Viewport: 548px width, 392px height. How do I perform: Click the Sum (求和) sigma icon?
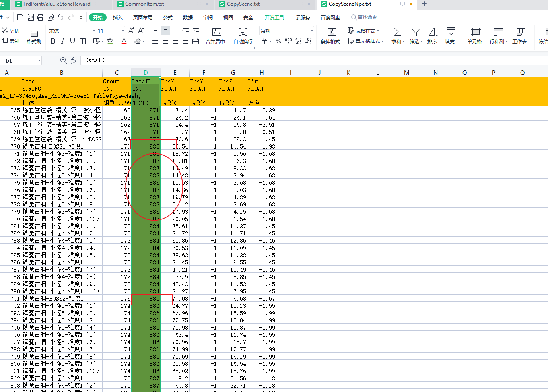(x=398, y=32)
